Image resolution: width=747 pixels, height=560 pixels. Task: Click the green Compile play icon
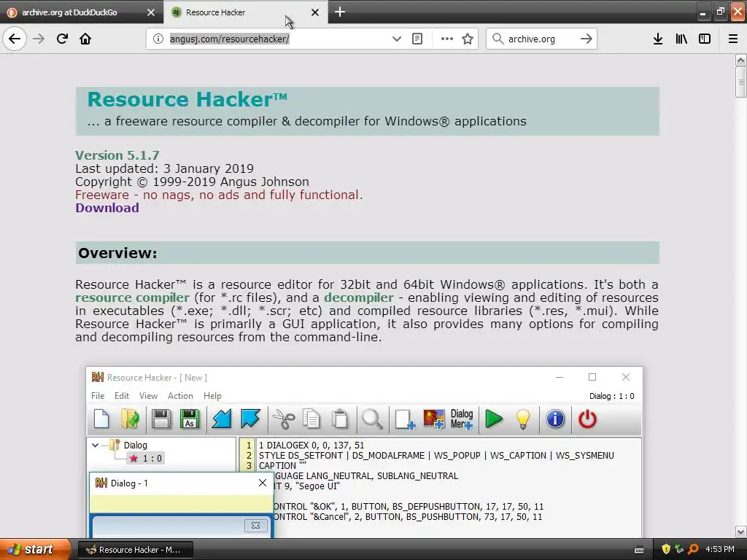coord(494,419)
